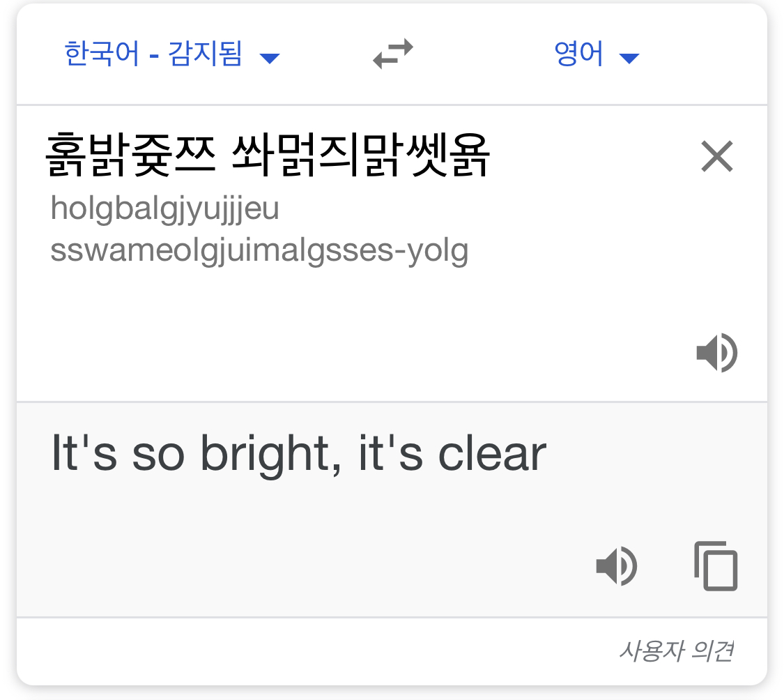Swap source and target languages
The image size is (784, 700).
coord(393,54)
